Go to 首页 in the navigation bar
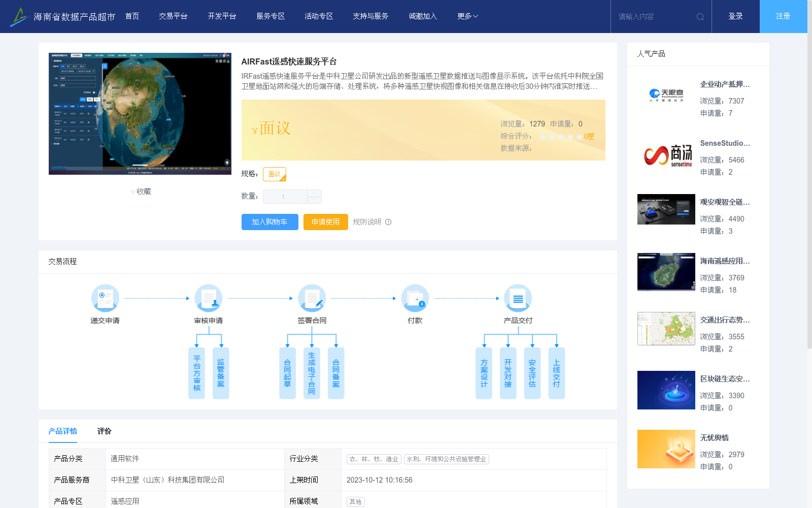812x508 pixels. pos(132,16)
